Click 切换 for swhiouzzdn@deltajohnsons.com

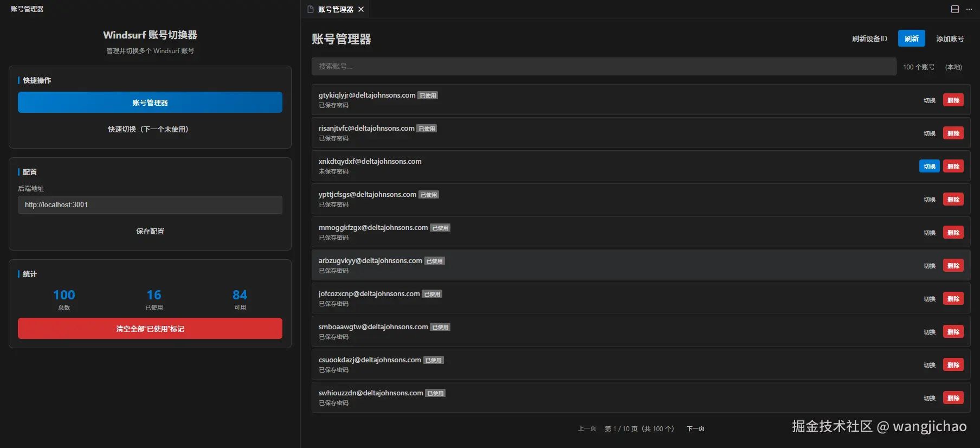tap(930, 398)
